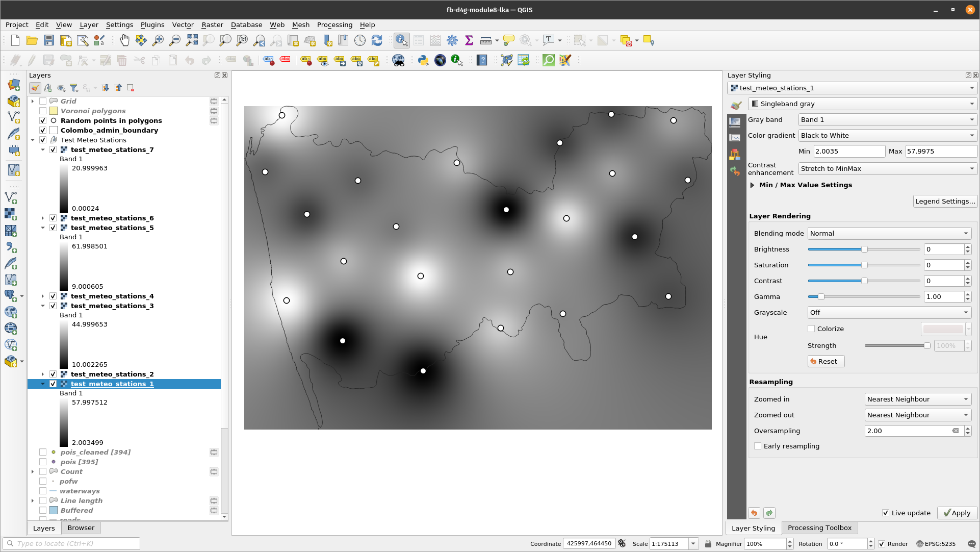The height and width of the screenshot is (552, 980).
Task: Select the Identify Features tool
Action: tap(401, 41)
